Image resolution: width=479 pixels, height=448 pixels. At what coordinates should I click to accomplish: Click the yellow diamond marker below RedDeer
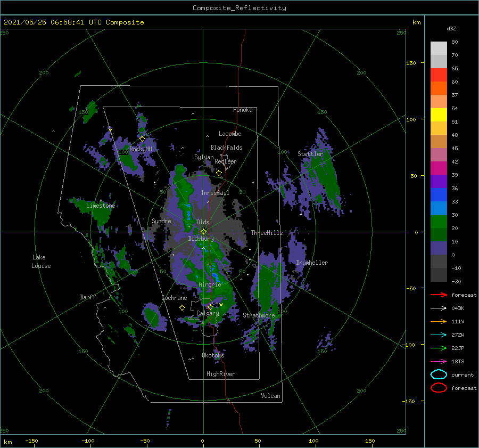coord(219,173)
